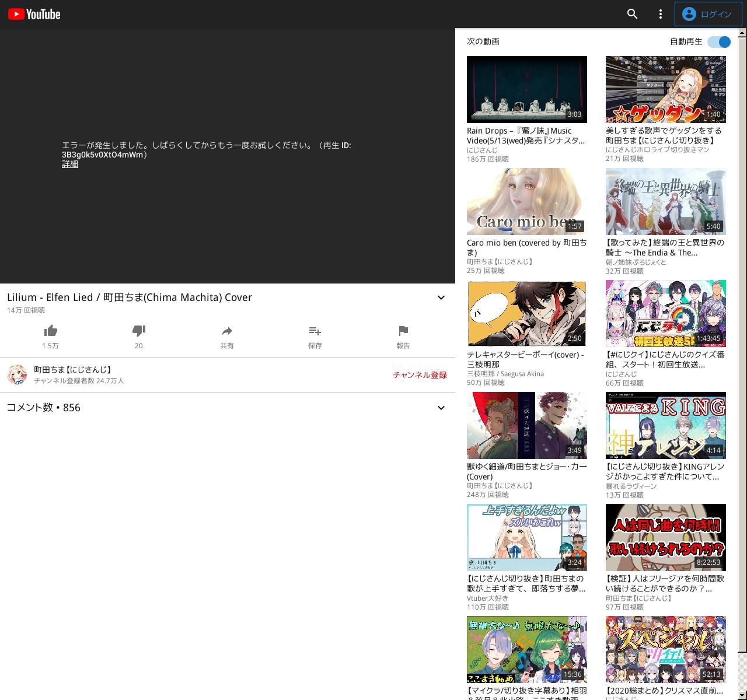Open the ゲッダン video thumbnail
This screenshot has height=700, width=747.
click(666, 89)
